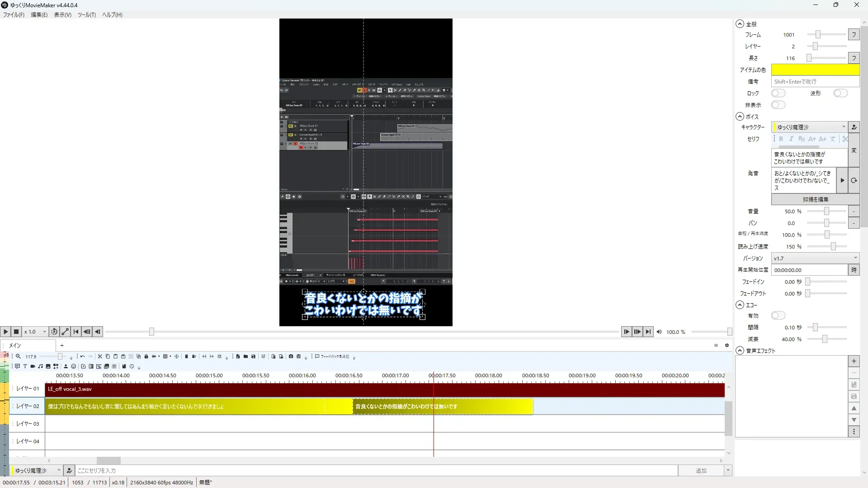Open the キャラクター ゆっくり魔理沙 dropdown
This screenshot has width=868, height=488.
click(809, 127)
